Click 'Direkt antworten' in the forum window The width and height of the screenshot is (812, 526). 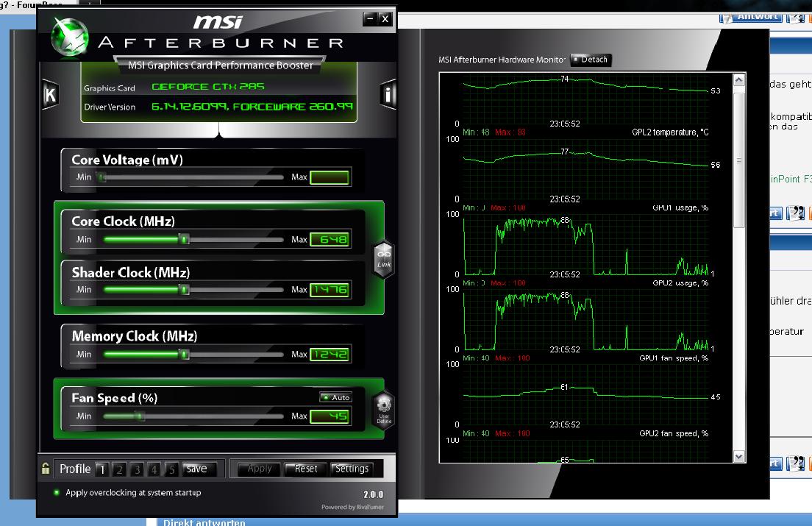204,522
